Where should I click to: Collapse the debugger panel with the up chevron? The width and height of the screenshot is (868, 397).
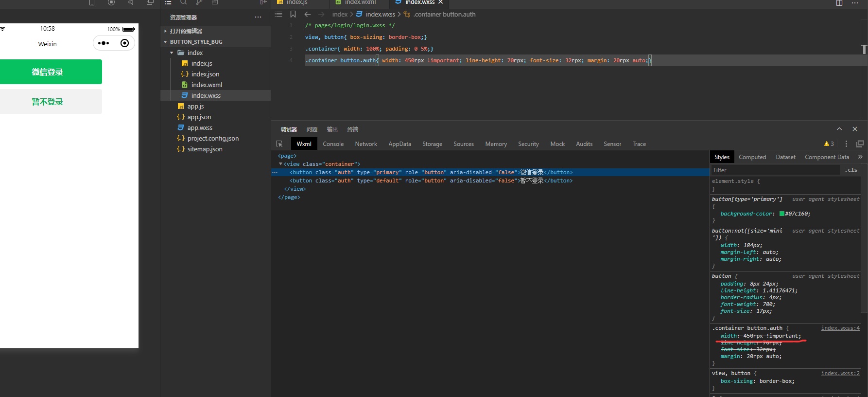click(839, 129)
